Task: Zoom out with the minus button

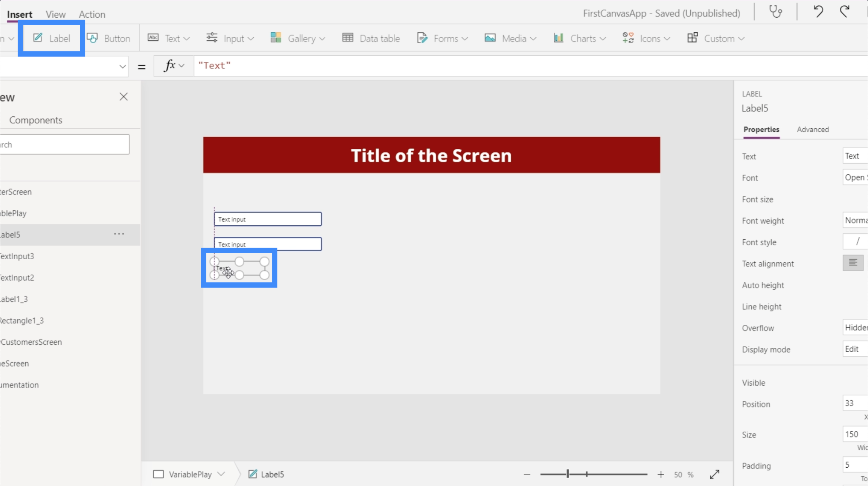Action: [527, 474]
